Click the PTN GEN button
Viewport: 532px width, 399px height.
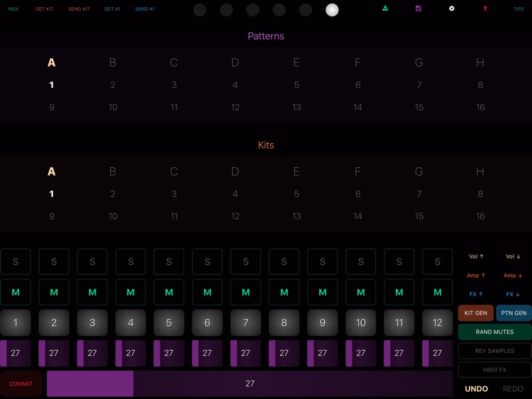click(x=514, y=313)
